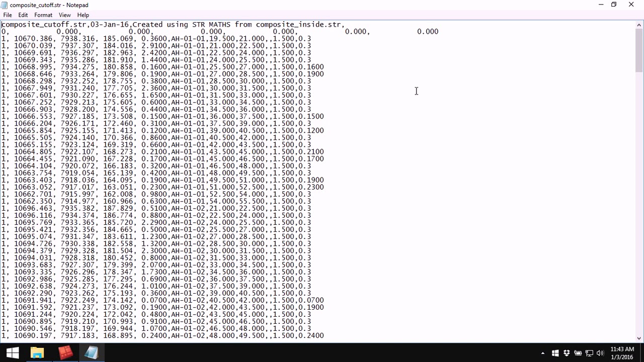Click the vertical scrollbar down arrow

pos(639,338)
